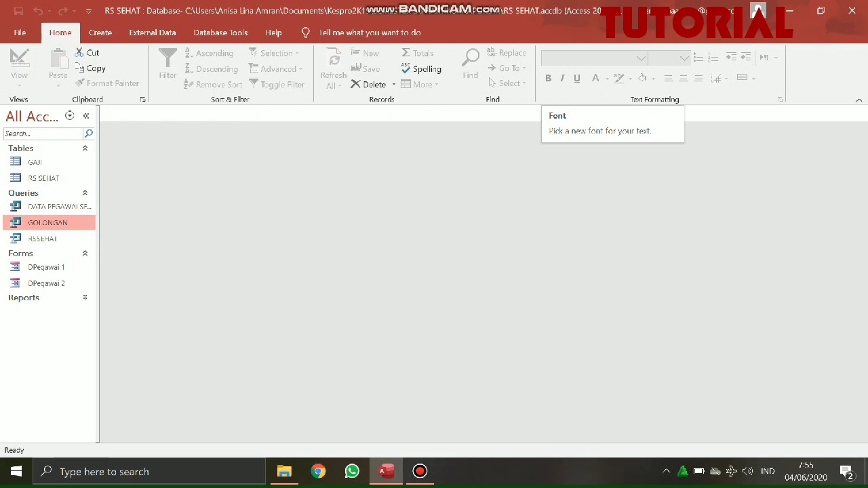Expand the Reports group
Image resolution: width=868 pixels, height=488 pixels.
click(85, 298)
